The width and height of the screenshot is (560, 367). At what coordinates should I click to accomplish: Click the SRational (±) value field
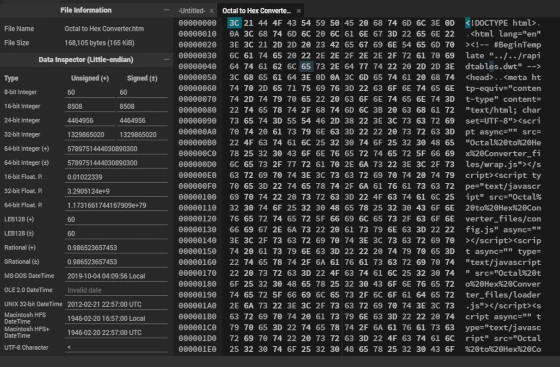[x=116, y=262]
